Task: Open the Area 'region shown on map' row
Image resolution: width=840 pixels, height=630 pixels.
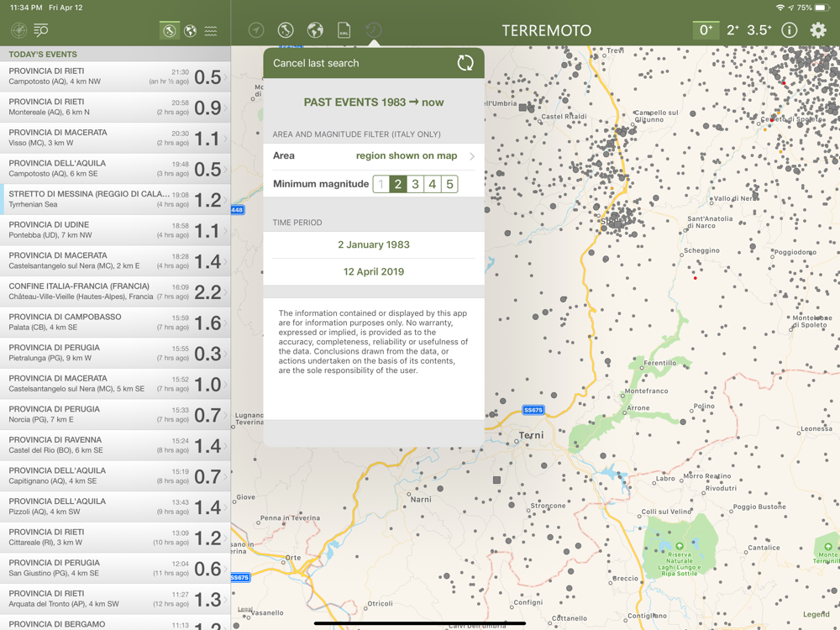Action: pyautogui.click(x=374, y=156)
